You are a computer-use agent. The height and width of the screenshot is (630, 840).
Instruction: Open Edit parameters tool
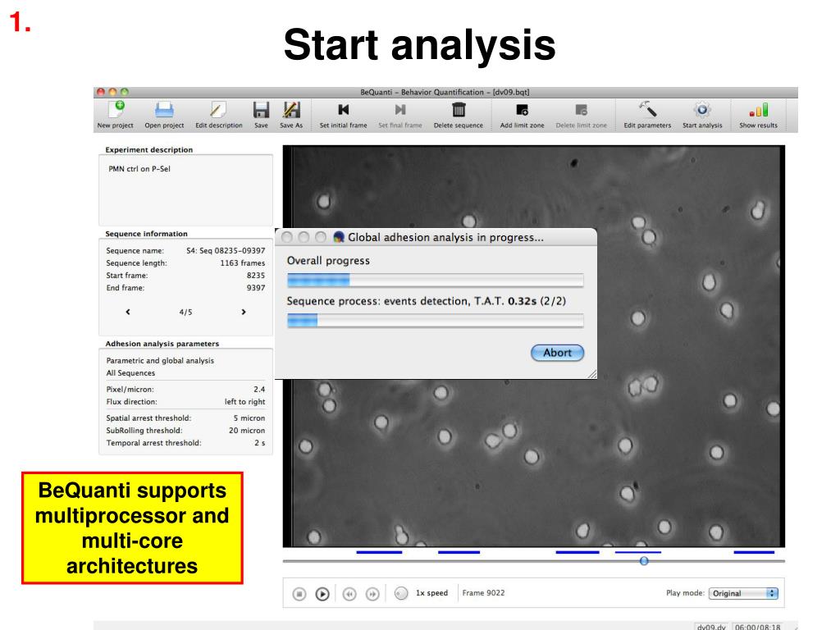pyautogui.click(x=647, y=115)
